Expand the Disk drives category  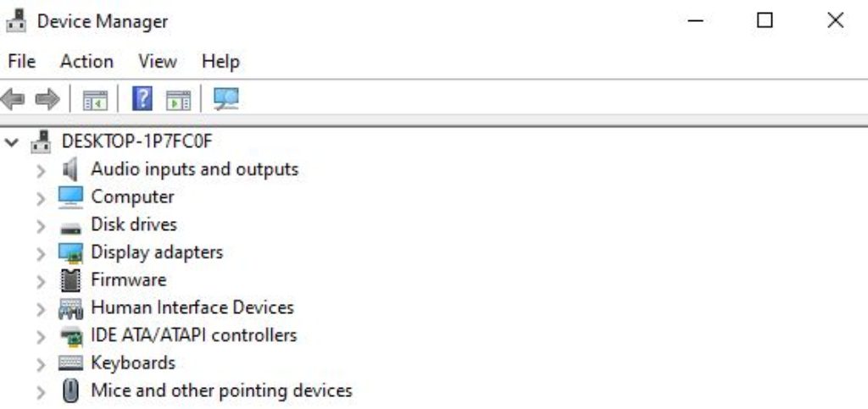40,225
